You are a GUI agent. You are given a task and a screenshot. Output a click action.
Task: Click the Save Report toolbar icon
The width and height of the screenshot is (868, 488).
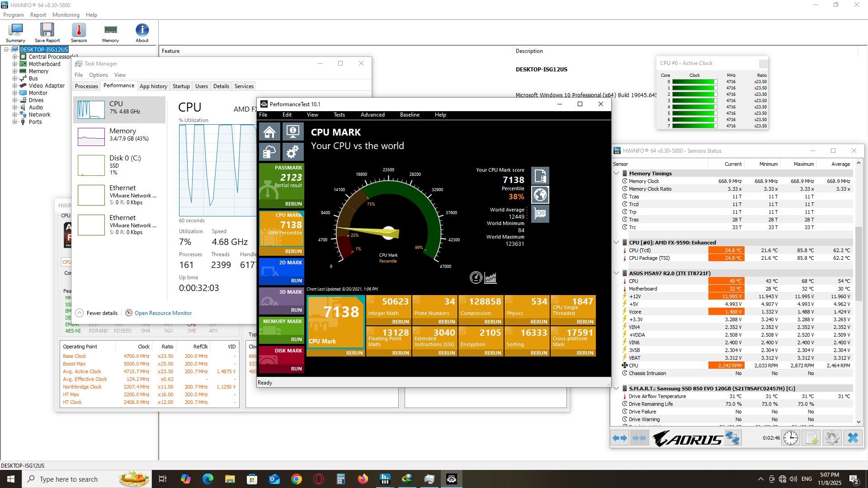47,33
